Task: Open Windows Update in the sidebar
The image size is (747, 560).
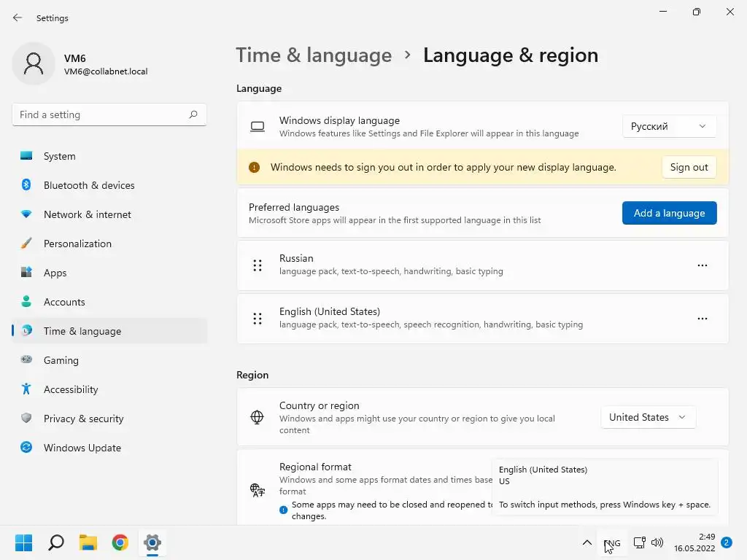Action: pyautogui.click(x=109, y=447)
